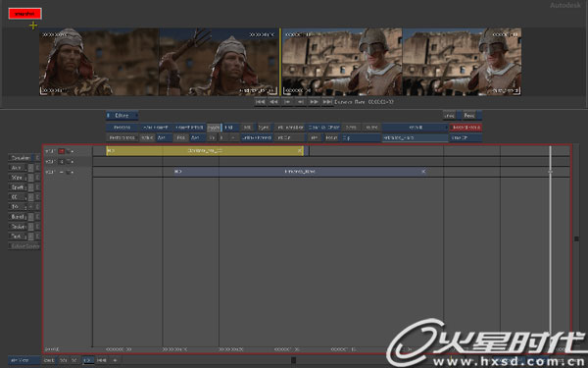Toggle the small box on the second video track
Screen dimensions: 588x368
(x=62, y=162)
